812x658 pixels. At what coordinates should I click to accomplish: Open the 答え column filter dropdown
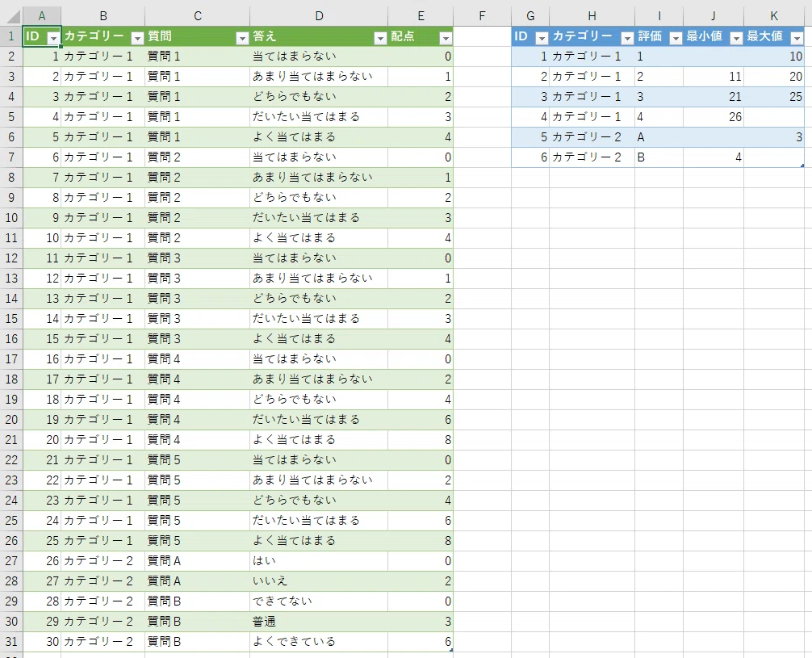[380, 38]
